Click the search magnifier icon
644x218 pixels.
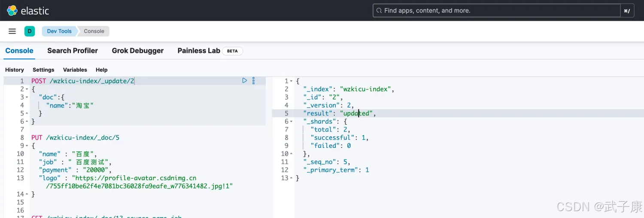pos(379,10)
